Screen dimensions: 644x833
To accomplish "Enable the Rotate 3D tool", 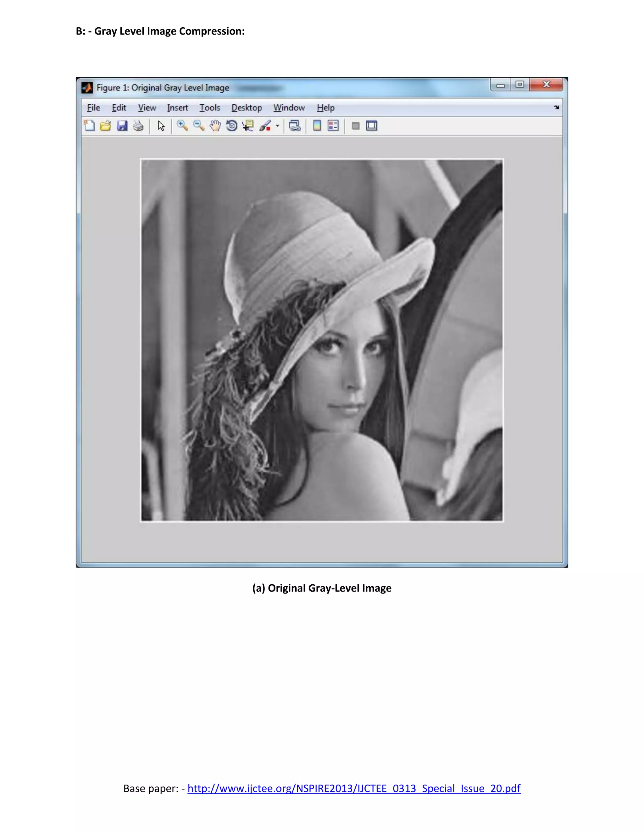I will coord(231,126).
